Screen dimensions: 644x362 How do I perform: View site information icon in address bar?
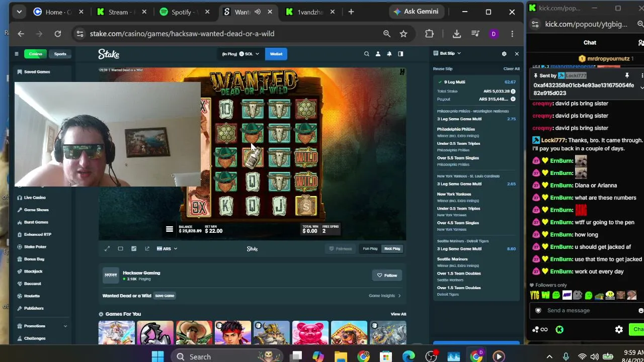coord(79,34)
